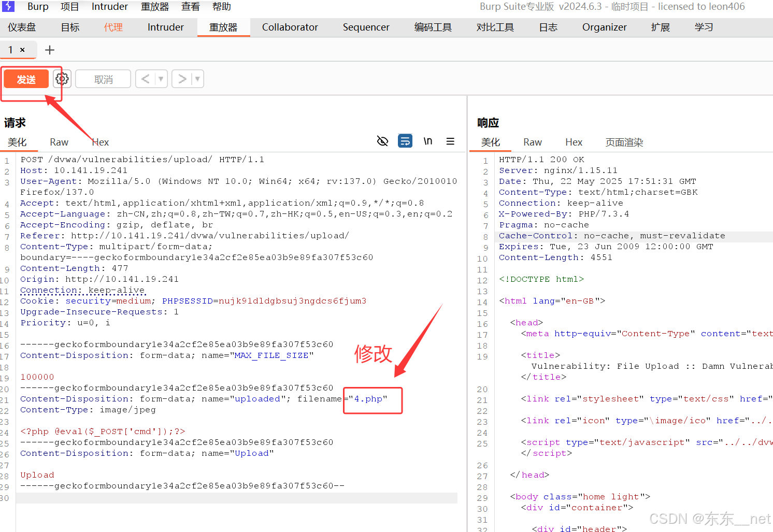The image size is (773, 532).
Task: Open the 日志 logger tab
Action: pyautogui.click(x=548, y=27)
